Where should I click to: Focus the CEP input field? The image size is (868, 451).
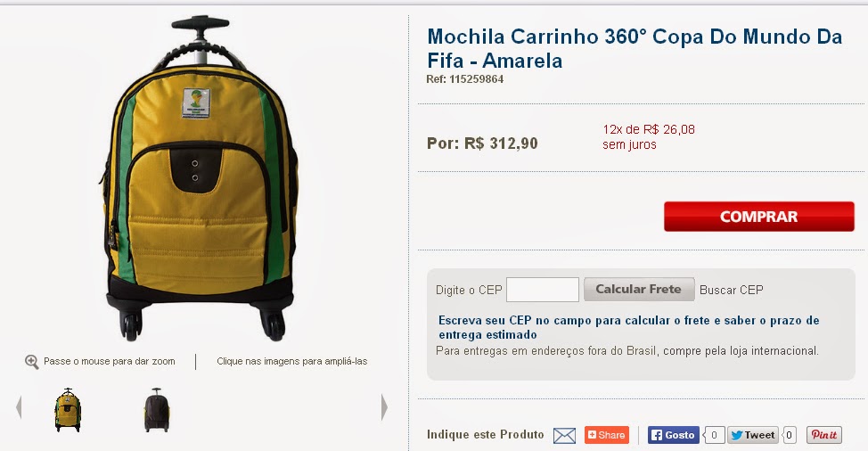coord(543,290)
